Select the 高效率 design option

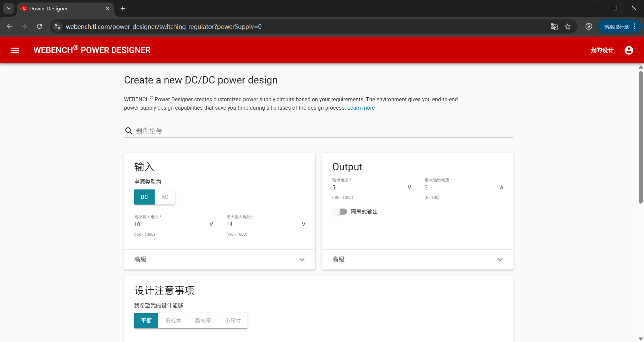(203, 321)
